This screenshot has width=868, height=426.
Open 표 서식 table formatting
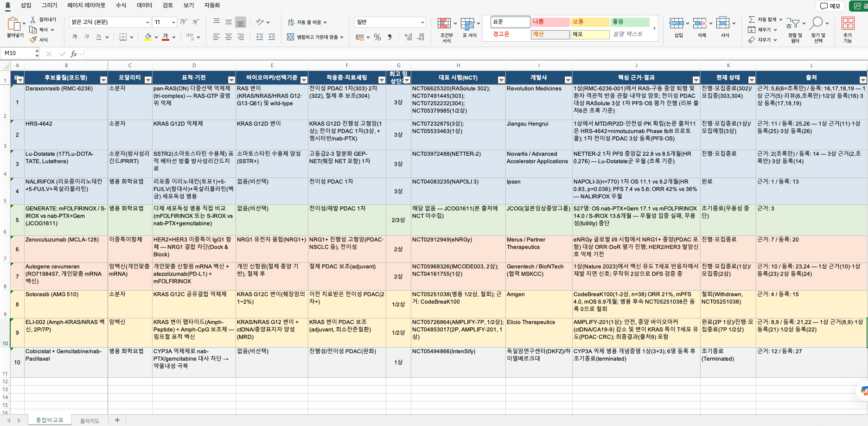tap(469, 28)
